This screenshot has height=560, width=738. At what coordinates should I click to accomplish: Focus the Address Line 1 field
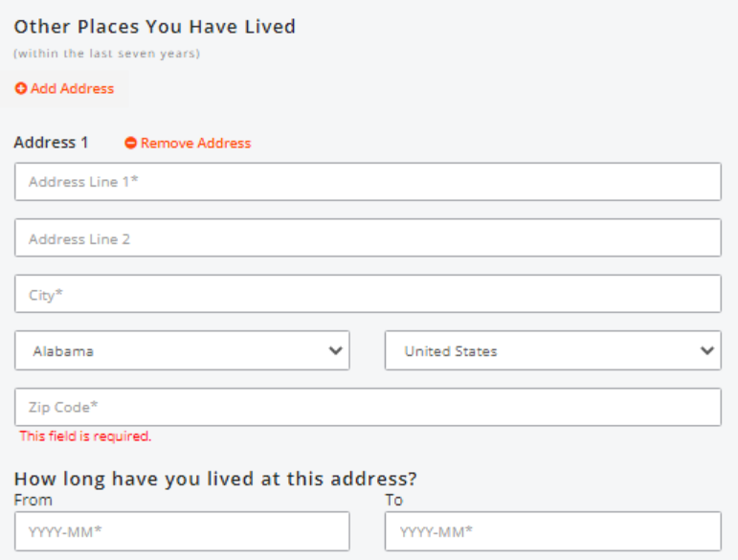[368, 182]
